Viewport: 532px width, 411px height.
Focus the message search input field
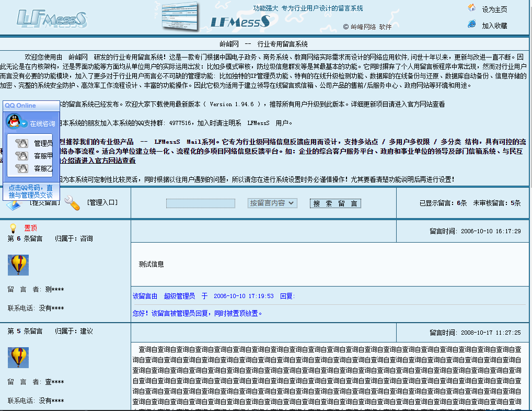[201, 203]
